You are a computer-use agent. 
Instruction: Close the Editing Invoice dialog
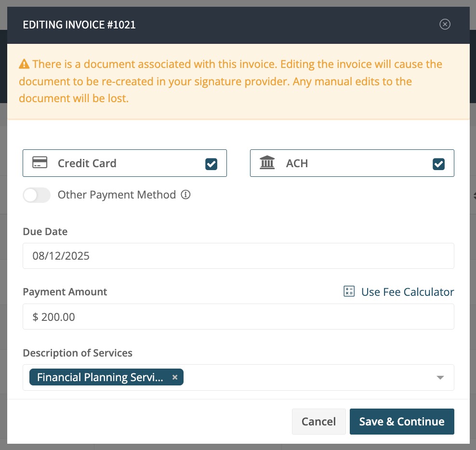(445, 24)
